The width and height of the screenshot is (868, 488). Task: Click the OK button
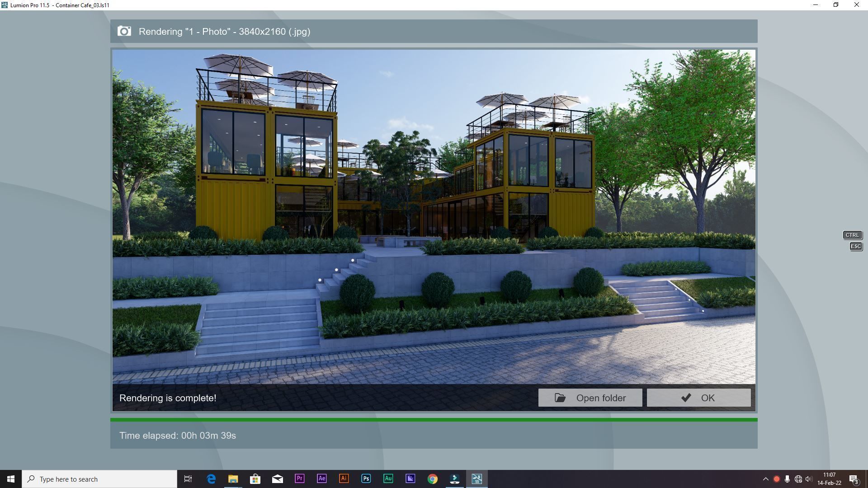point(698,398)
